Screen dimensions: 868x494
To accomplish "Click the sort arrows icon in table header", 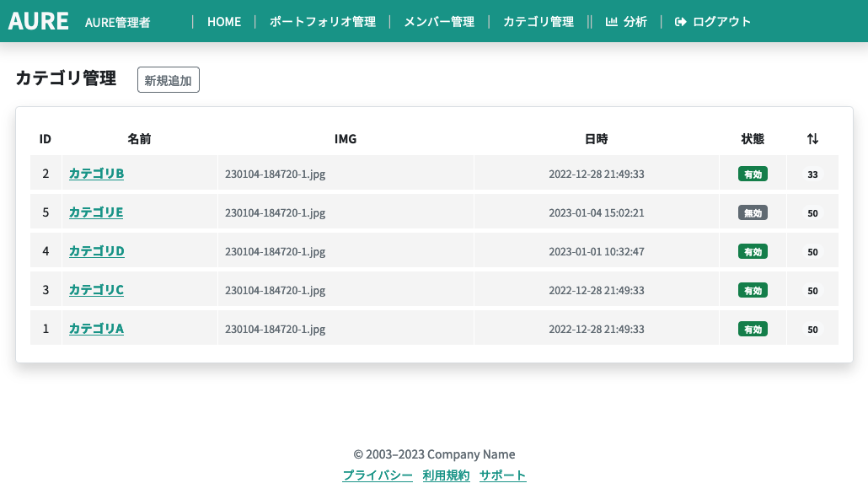I will pos(812,138).
